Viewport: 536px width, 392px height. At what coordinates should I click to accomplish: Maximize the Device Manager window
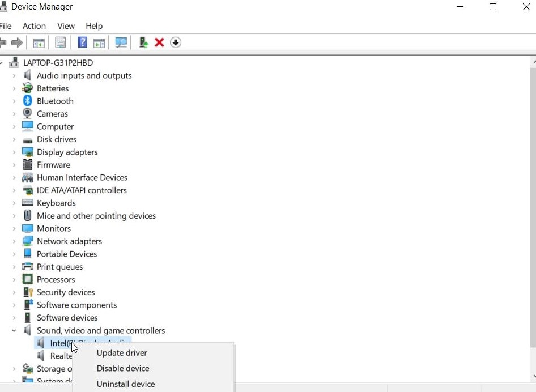click(493, 7)
